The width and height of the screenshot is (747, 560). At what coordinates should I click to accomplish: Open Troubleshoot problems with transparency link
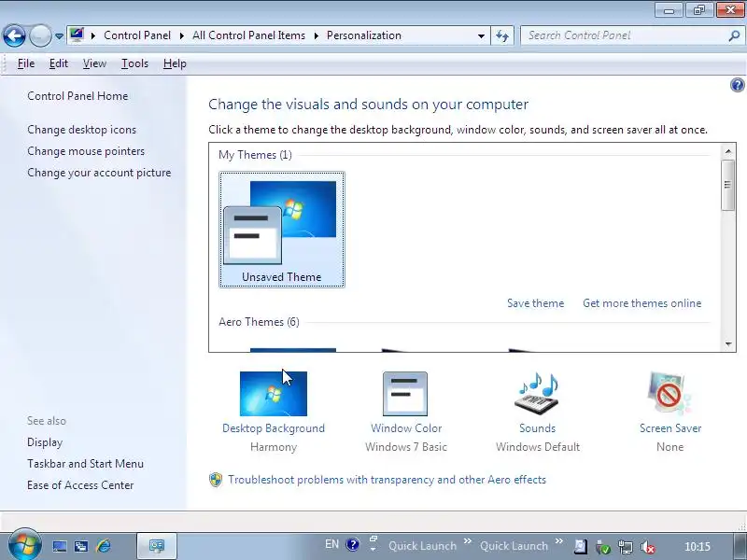click(x=387, y=480)
